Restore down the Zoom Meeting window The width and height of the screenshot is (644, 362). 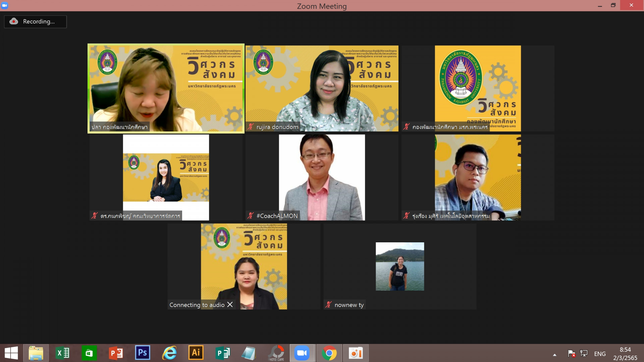click(x=613, y=5)
